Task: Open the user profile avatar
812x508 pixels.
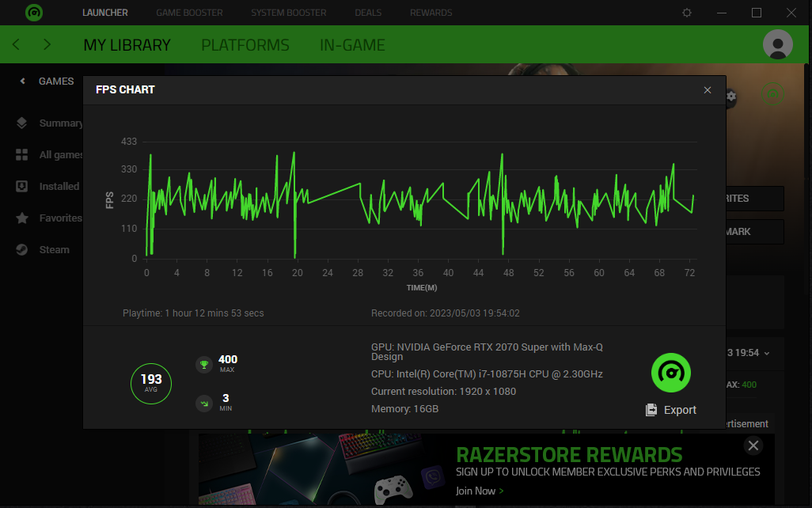Action: pos(777,44)
